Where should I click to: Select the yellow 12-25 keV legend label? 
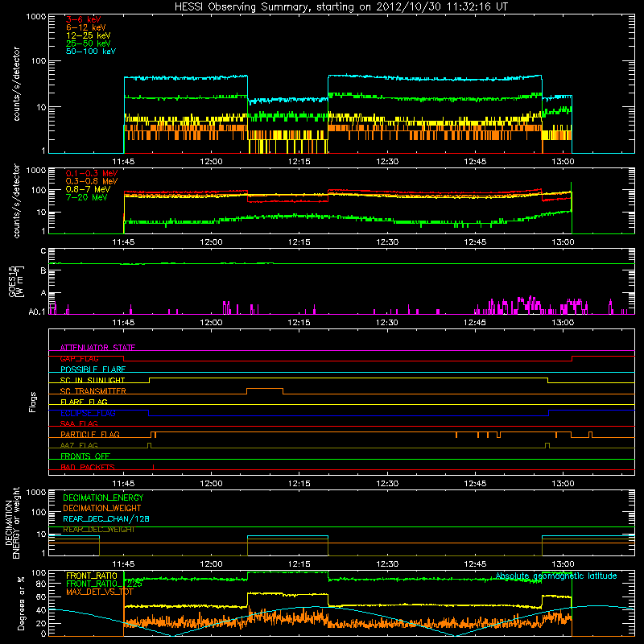coord(88,35)
